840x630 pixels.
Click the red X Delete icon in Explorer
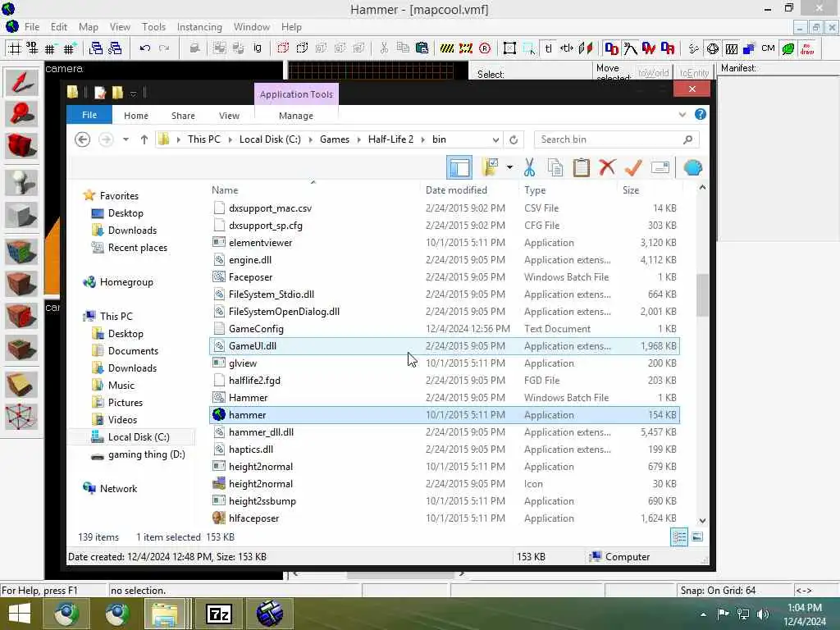[608, 167]
